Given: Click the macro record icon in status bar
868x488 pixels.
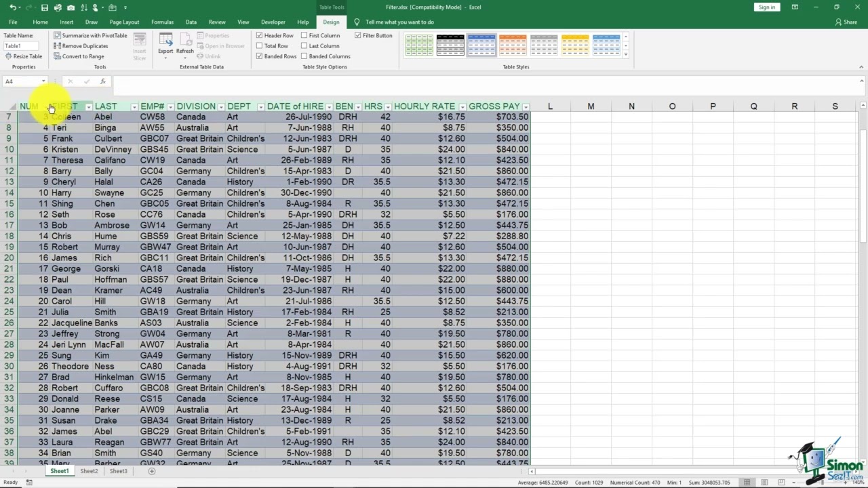Looking at the screenshot, I should [x=29, y=483].
